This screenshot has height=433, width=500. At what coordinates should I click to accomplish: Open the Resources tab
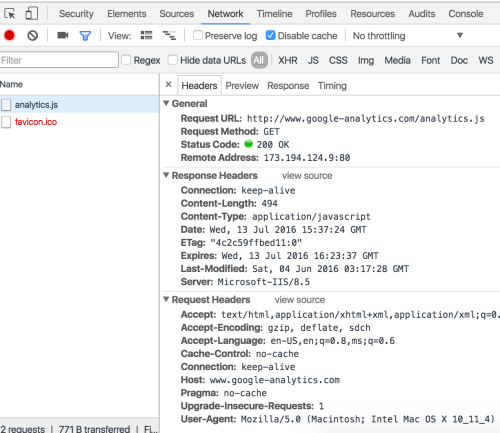click(372, 14)
